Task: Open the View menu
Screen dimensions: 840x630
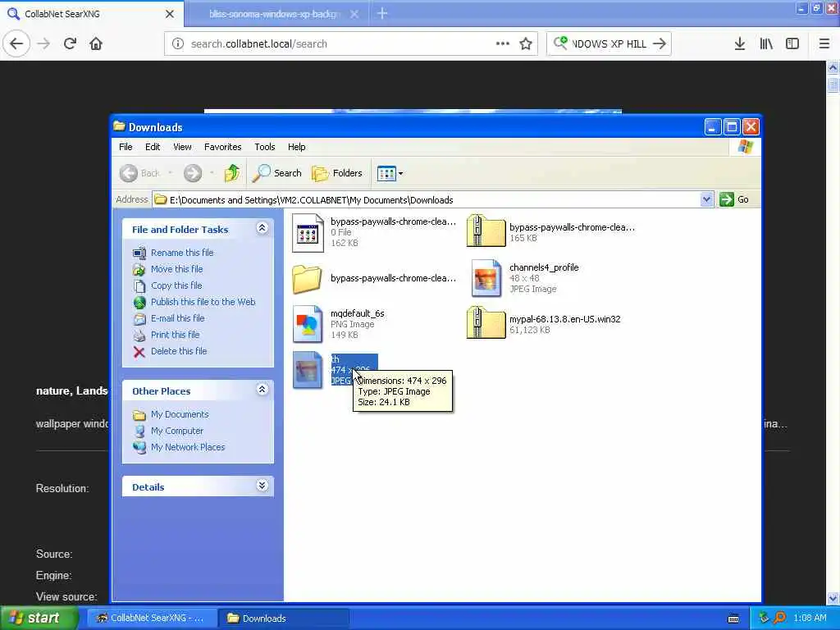Action: click(x=182, y=147)
